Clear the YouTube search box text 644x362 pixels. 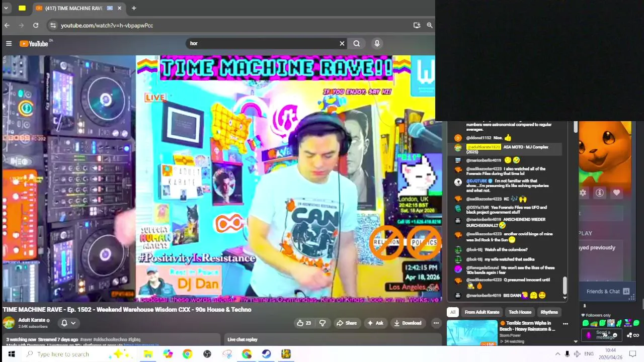[x=342, y=44]
